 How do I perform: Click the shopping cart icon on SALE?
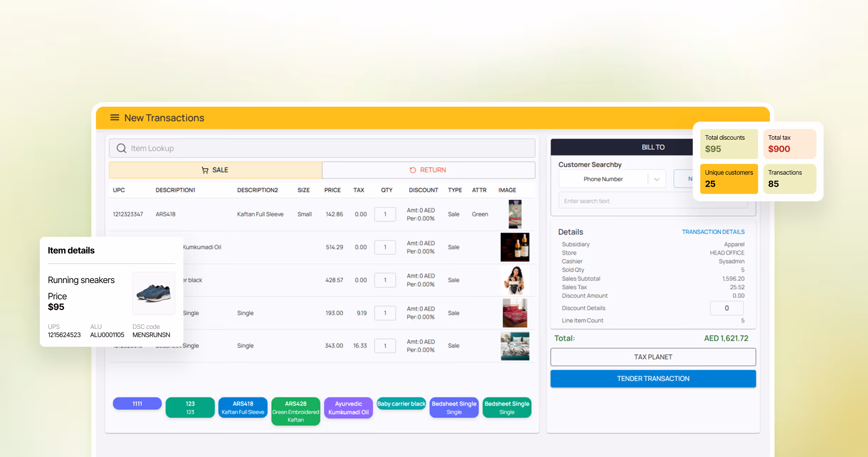pos(204,170)
